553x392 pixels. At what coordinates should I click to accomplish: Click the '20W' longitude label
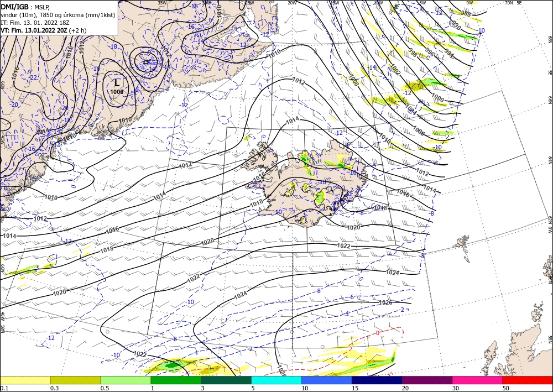click(292, 3)
